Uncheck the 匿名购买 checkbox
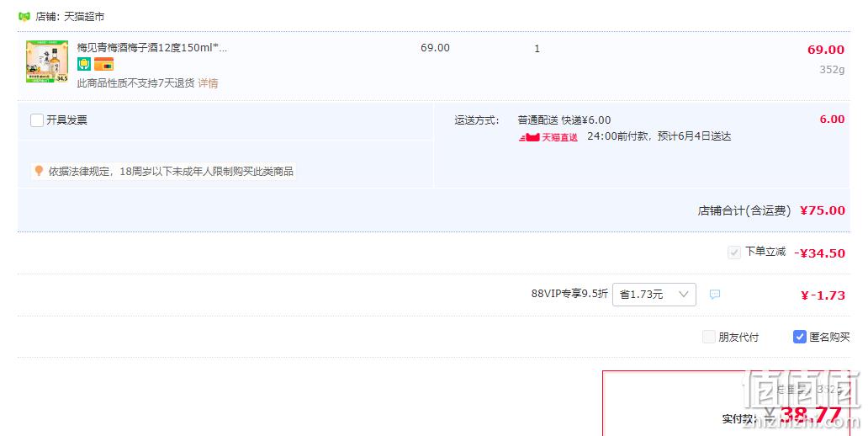This screenshot has width=868, height=436. (799, 337)
